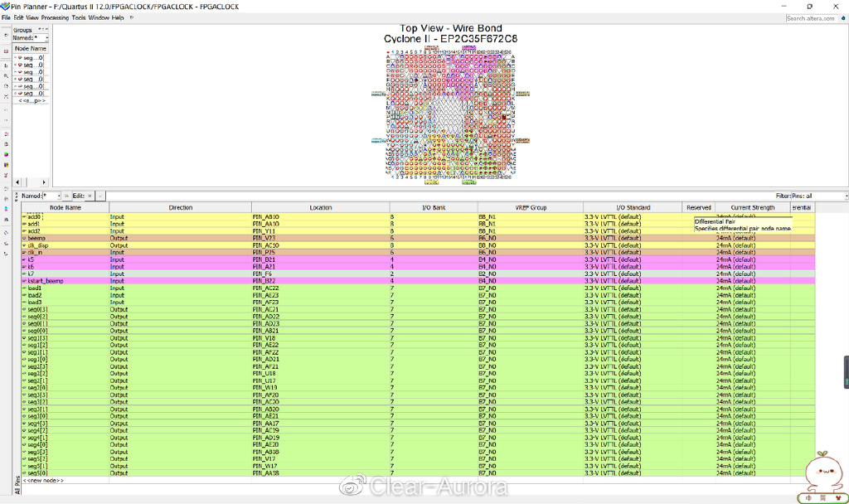The height and width of the screenshot is (504, 849).
Task: Click location cell PIN_AC22
Action: pos(266,288)
